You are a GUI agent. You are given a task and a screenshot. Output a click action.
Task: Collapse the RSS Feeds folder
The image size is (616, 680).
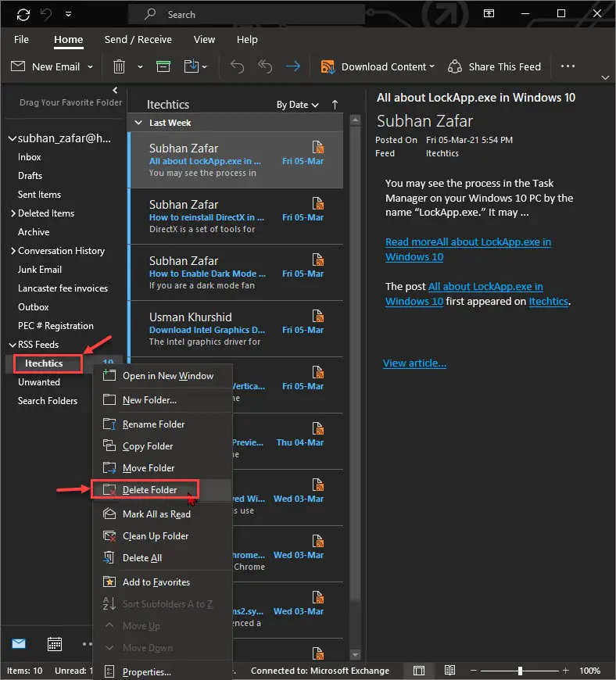(13, 345)
